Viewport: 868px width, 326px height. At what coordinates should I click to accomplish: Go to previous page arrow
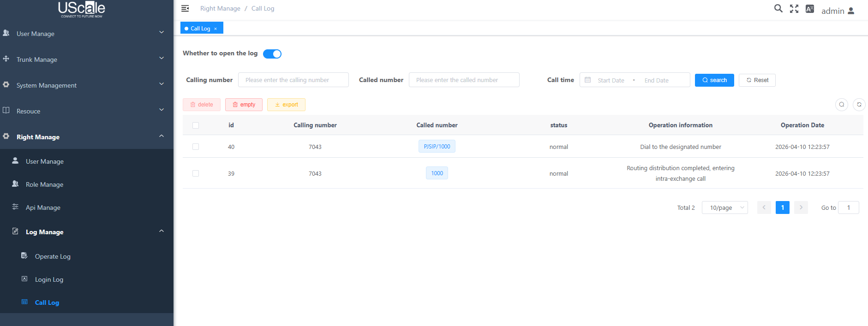point(764,207)
